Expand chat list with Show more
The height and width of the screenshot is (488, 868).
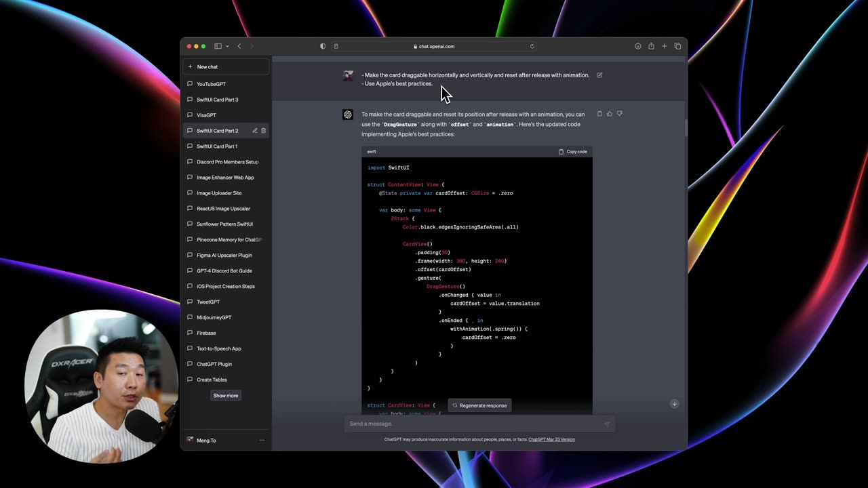tap(226, 396)
